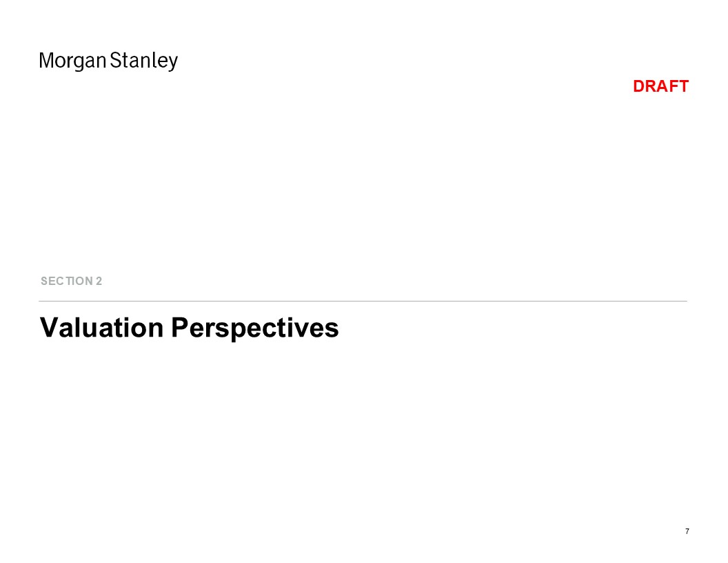The width and height of the screenshot is (728, 563).
Task: Click the final "T" in DRAFT
Action: (x=683, y=86)
